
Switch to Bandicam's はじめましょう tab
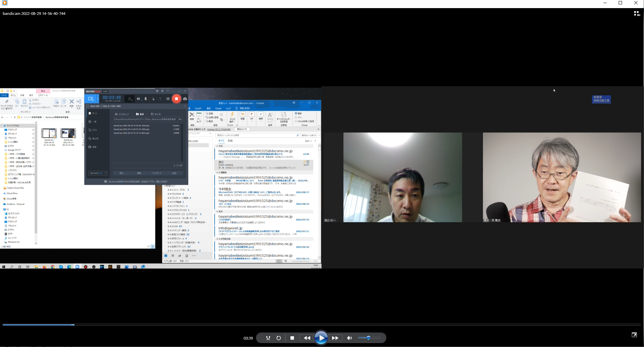point(122,114)
